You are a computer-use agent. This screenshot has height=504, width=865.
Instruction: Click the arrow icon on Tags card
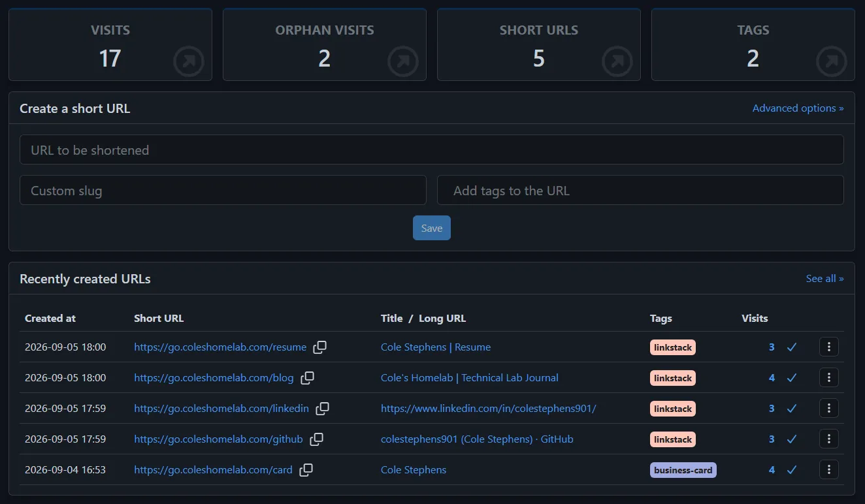tap(831, 62)
